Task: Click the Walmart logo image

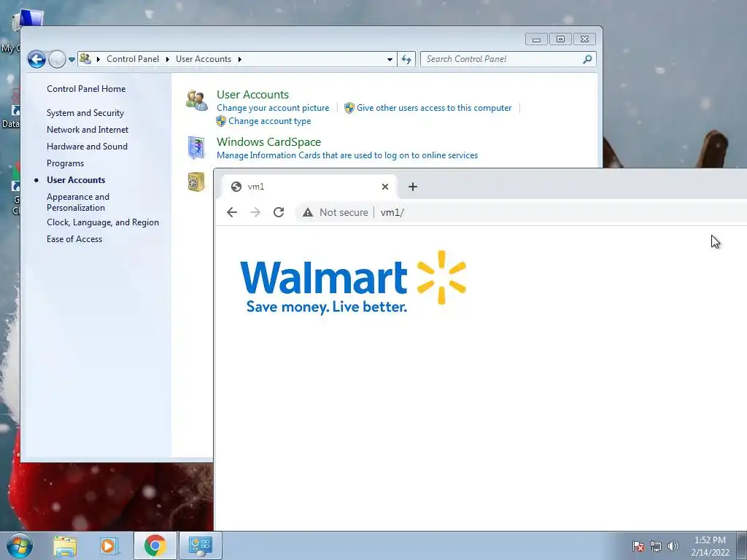Action: (x=353, y=282)
